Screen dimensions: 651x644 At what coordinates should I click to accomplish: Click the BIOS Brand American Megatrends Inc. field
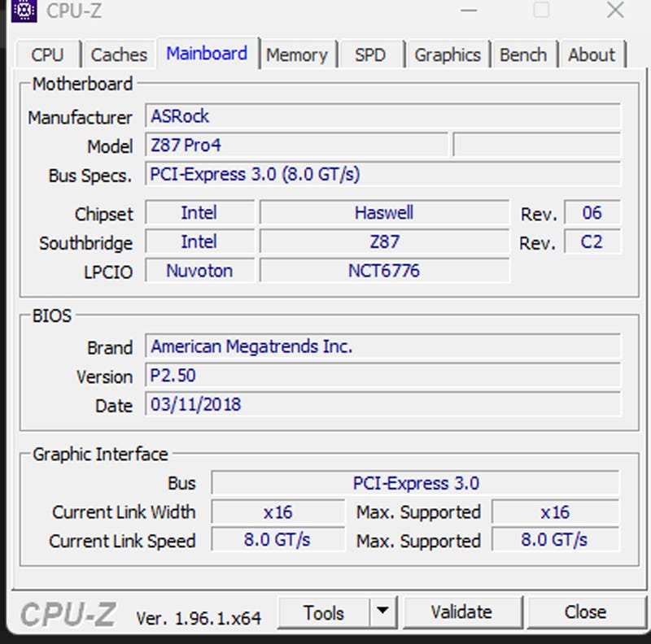[382, 346]
